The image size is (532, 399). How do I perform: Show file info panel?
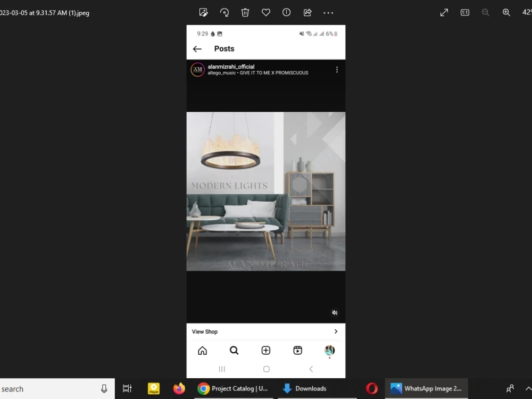tap(286, 13)
